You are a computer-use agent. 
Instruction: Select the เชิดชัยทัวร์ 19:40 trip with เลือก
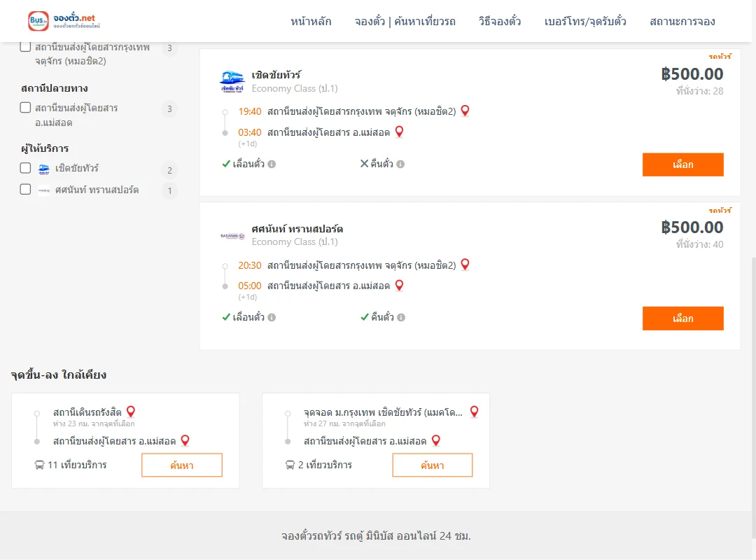point(682,164)
